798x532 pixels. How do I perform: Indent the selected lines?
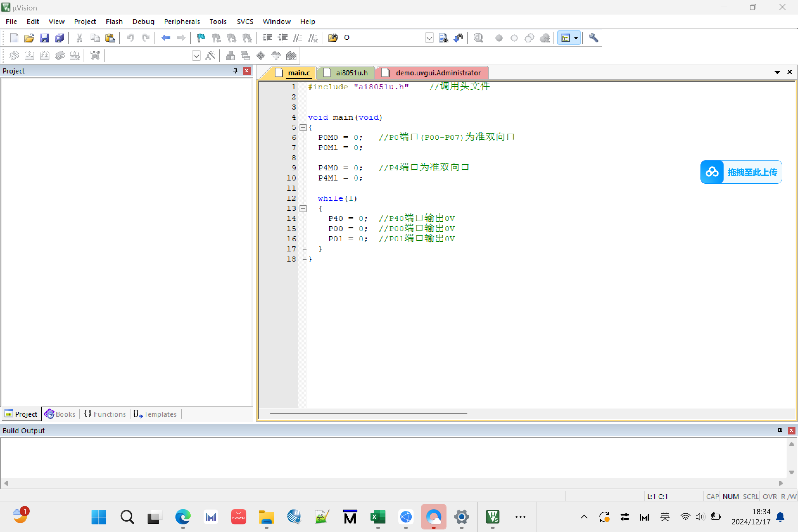pos(267,38)
